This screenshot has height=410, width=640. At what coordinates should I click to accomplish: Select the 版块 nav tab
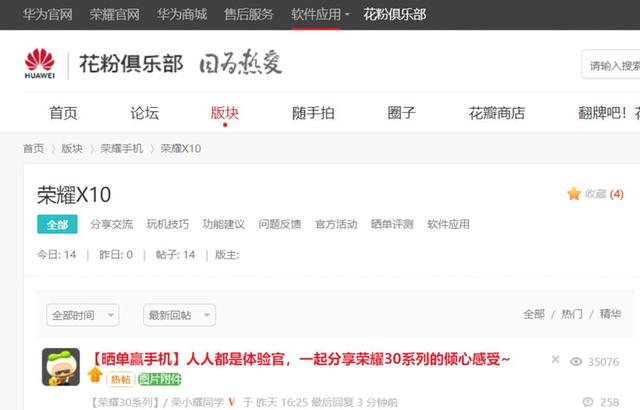(225, 113)
